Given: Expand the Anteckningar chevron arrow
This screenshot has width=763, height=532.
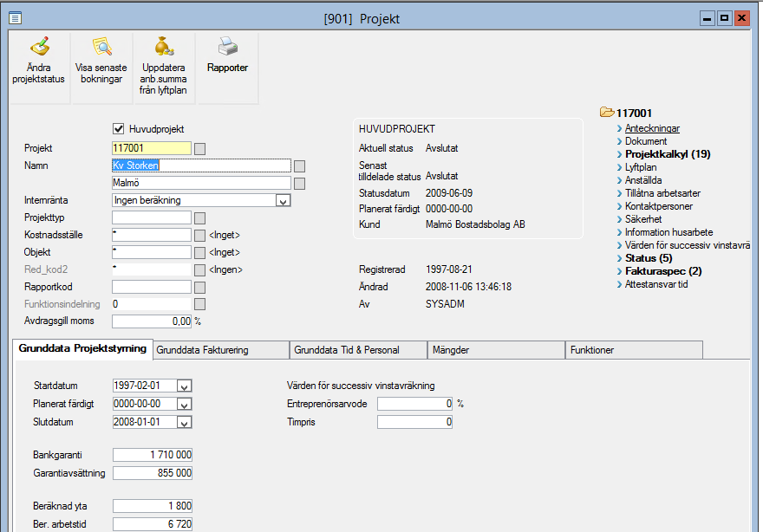Looking at the screenshot, I should pyautogui.click(x=619, y=128).
